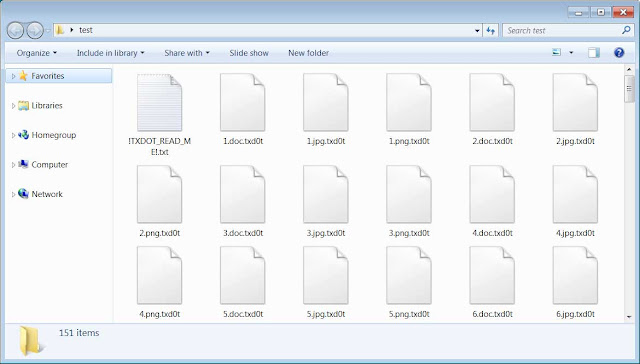
Task: Click the Slide show button
Action: 249,53
